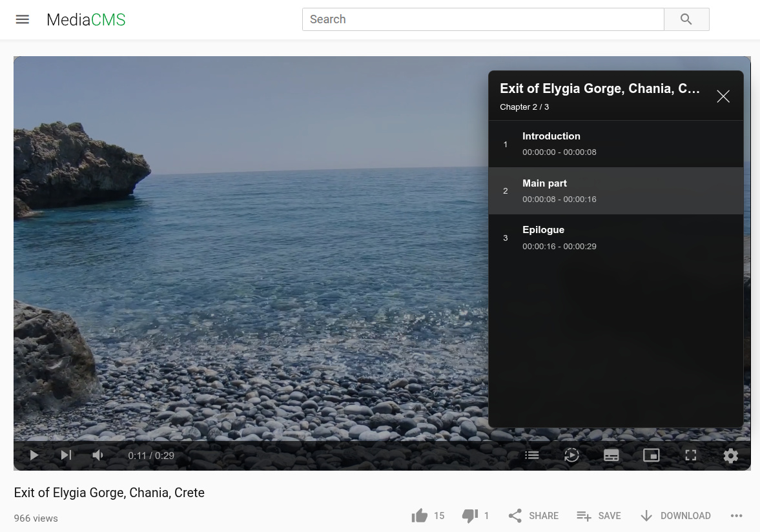Open the SAVE playlist icon
Screen dimensions: 760x532
[x=584, y=516]
